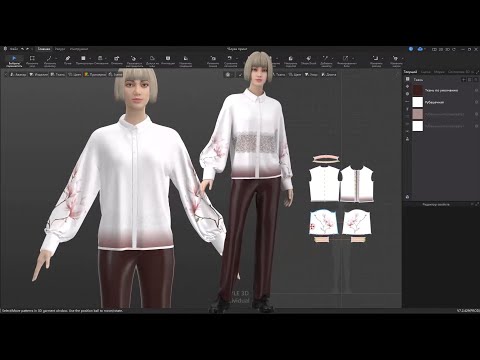Open Color display options in 3D window
This screenshot has width=480, height=360.
[75, 75]
